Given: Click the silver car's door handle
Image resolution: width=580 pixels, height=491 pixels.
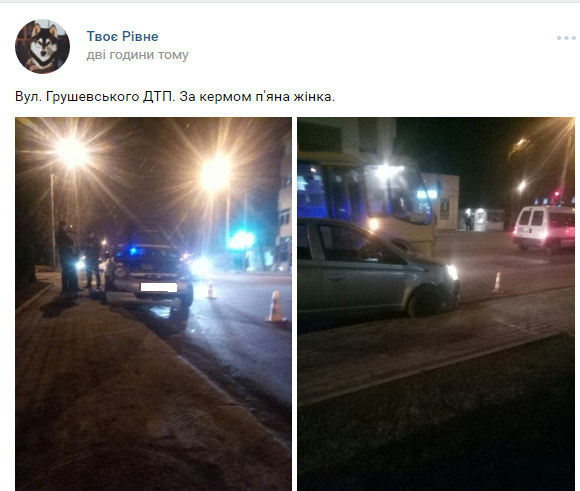Looking at the screenshot, I should tap(335, 277).
